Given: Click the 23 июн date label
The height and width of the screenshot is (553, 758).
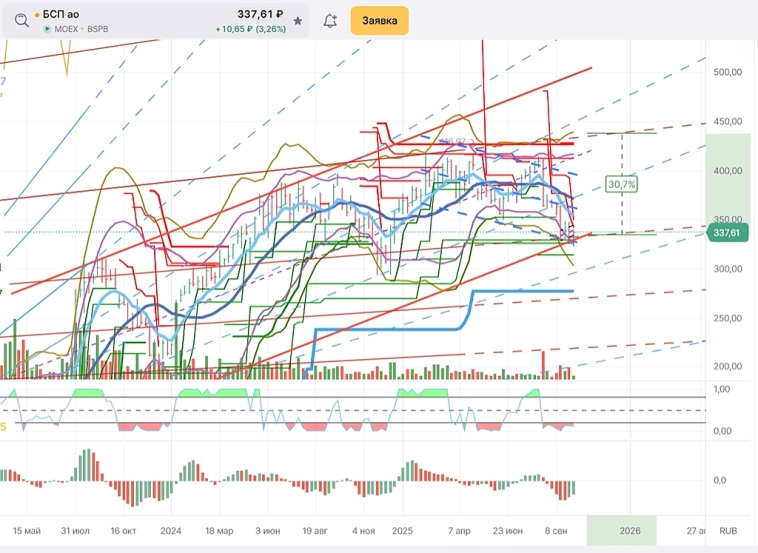Looking at the screenshot, I should tap(508, 531).
